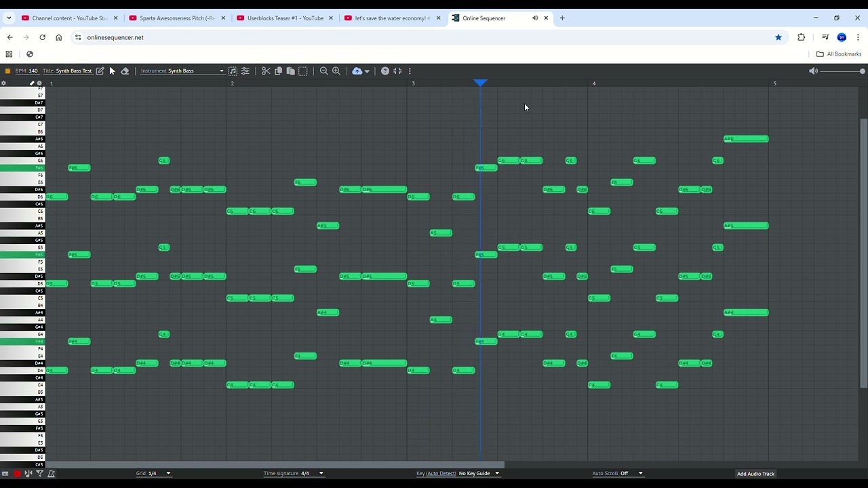Image resolution: width=868 pixels, height=488 pixels.
Task: Click the Add Audio Track button
Action: point(755,474)
